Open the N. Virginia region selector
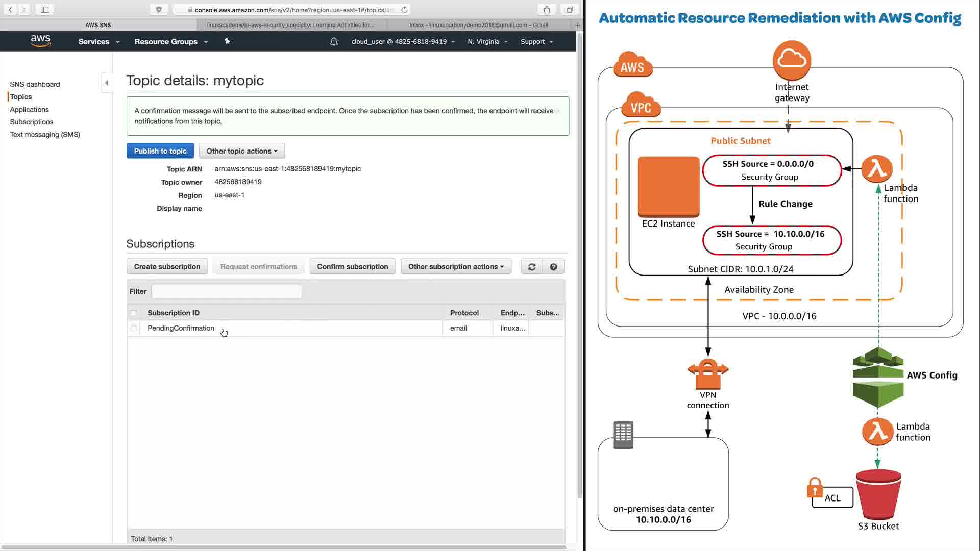The image size is (980, 551). point(487,41)
